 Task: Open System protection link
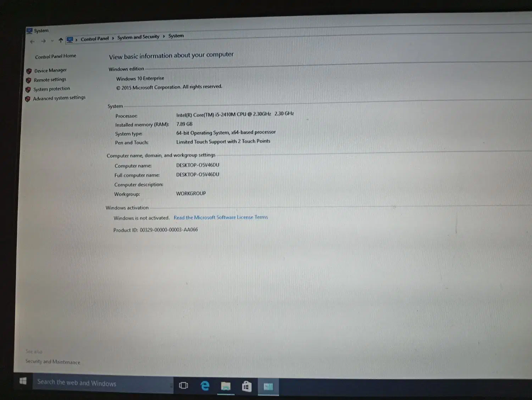pyautogui.click(x=52, y=89)
